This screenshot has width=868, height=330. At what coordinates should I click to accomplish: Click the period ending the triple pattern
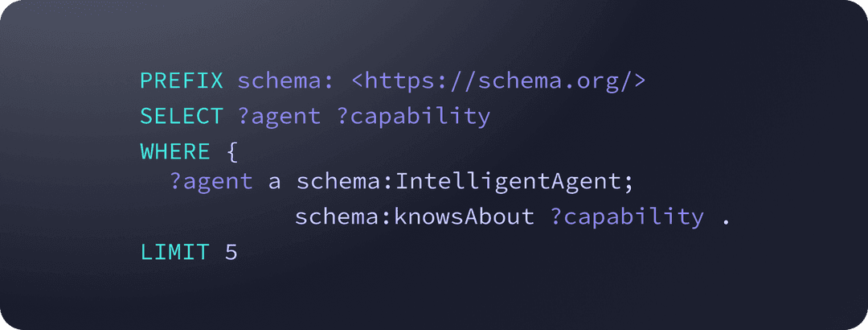(x=726, y=218)
